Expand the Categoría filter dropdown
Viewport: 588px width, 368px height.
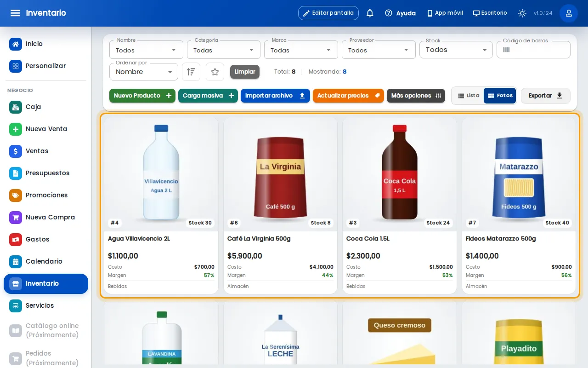pos(224,50)
